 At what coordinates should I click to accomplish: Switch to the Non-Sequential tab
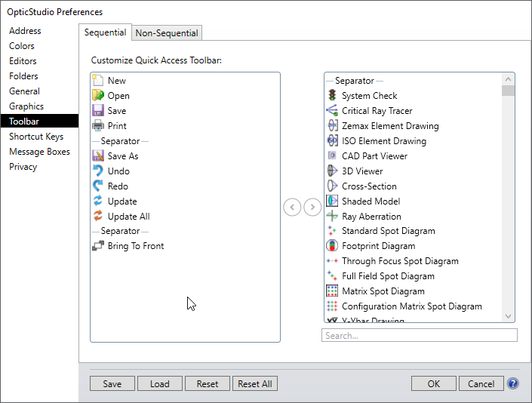click(167, 33)
